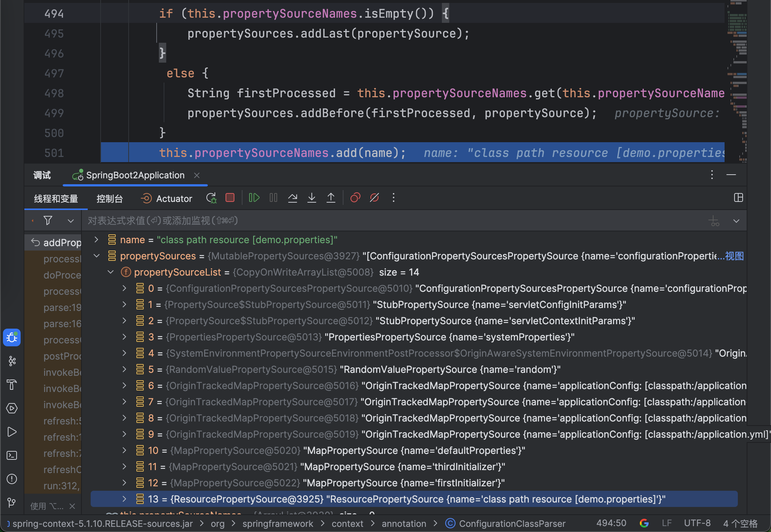Expand the name variable node
The image size is (771, 532).
click(97, 240)
